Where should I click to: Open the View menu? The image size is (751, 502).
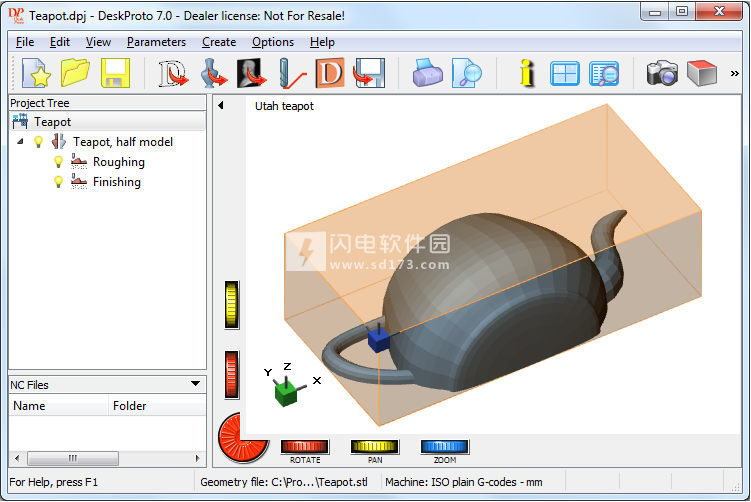coord(98,42)
